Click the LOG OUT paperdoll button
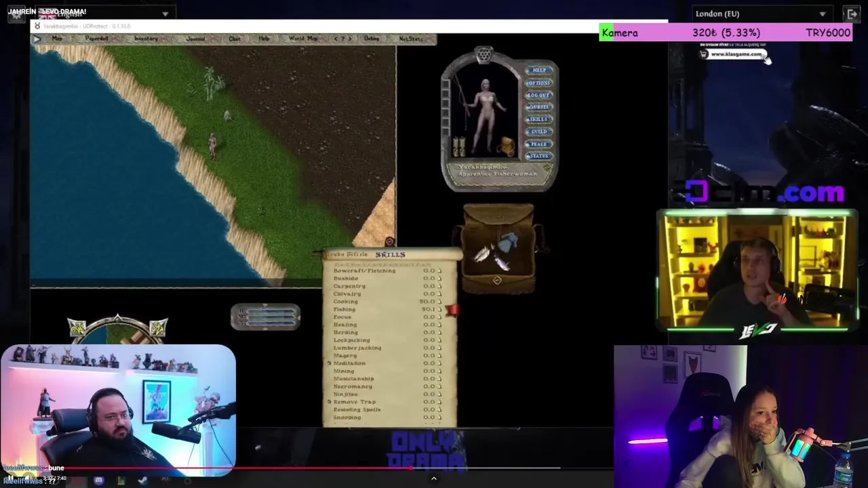Image resolution: width=868 pixels, height=488 pixels. (539, 95)
